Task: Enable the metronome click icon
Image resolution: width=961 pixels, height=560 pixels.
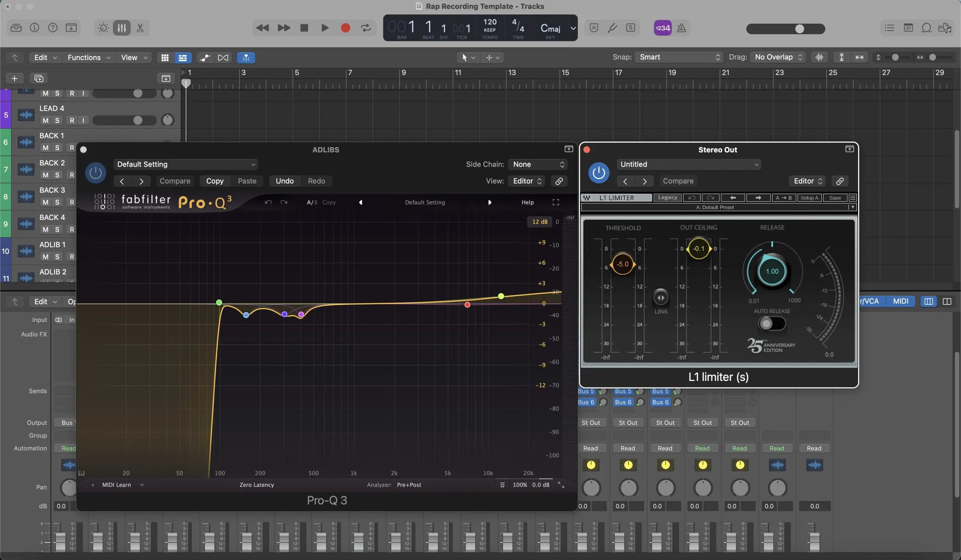Action: [x=681, y=28]
